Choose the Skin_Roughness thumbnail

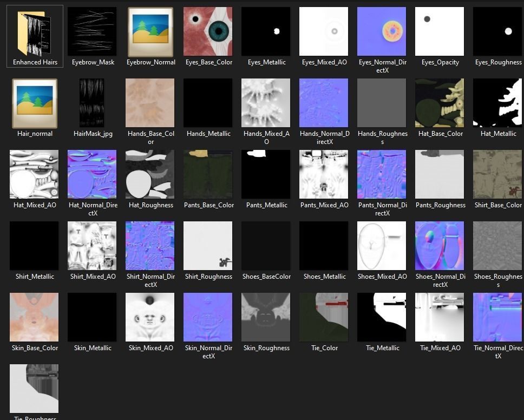266,317
